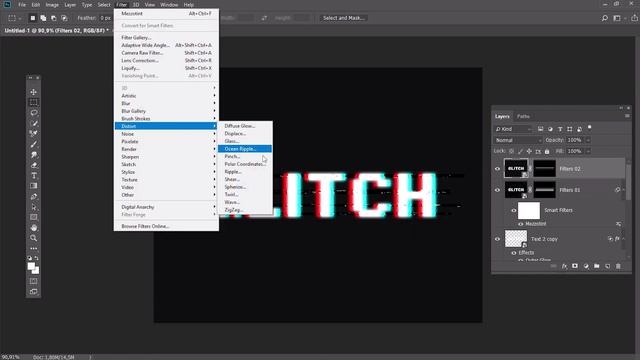Screen dimensions: 640x360
Task: Select the Clone Stamp tool
Action: 33,155
